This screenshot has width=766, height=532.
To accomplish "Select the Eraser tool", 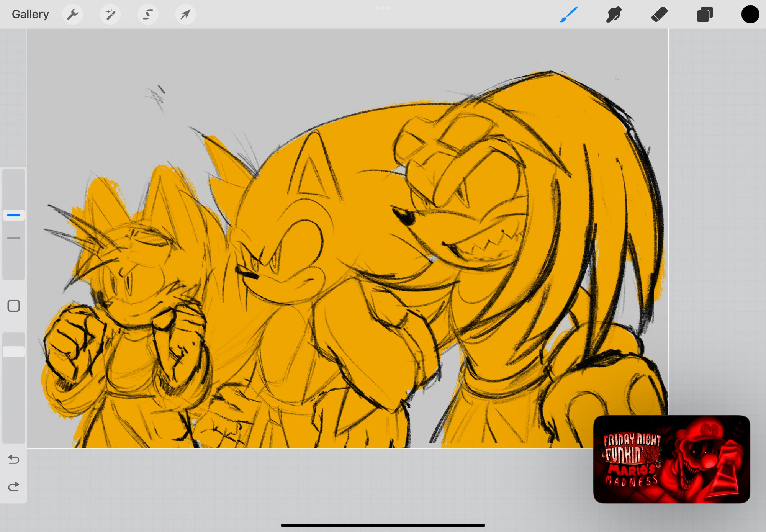I will click(659, 15).
